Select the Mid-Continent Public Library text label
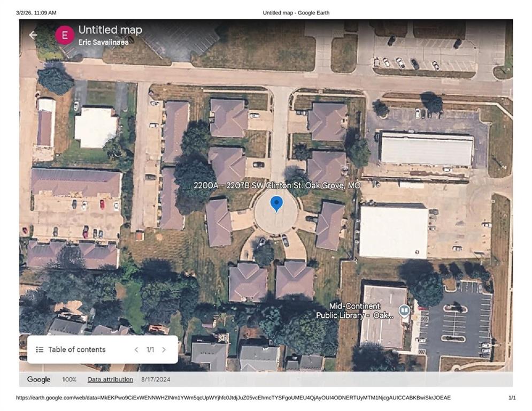Screen dimensions: 532x411 point(354,311)
